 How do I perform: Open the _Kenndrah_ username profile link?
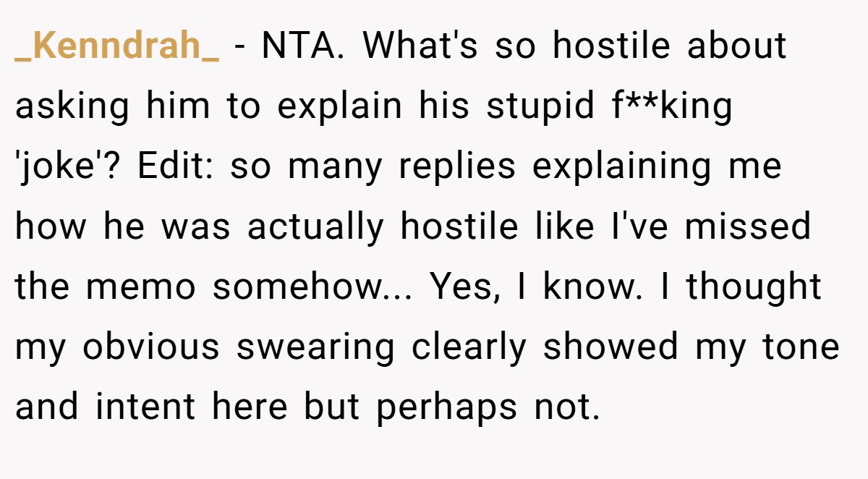[116, 47]
